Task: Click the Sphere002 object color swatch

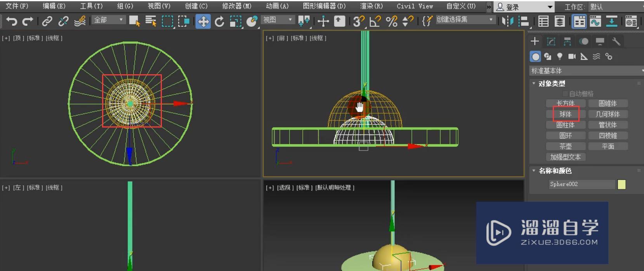Action: pos(621,184)
